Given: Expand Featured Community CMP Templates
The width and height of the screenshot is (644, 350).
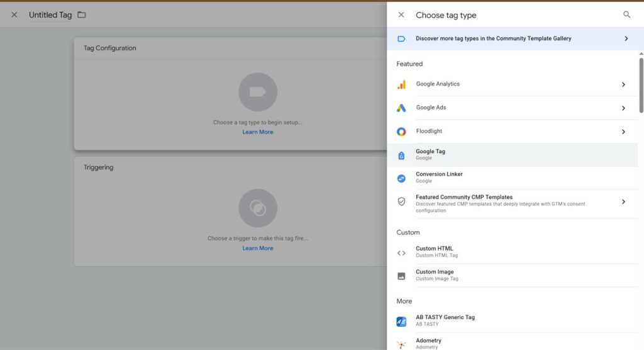Looking at the screenshot, I should point(623,201).
